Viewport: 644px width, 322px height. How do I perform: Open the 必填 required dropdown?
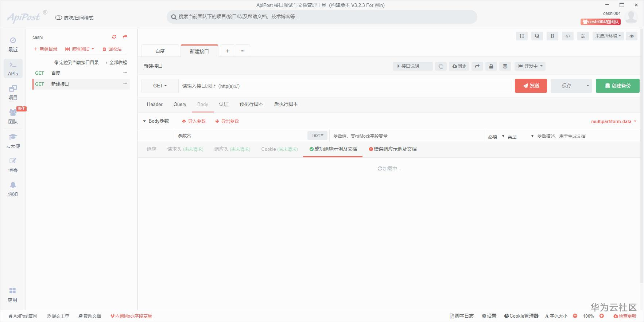click(x=496, y=137)
